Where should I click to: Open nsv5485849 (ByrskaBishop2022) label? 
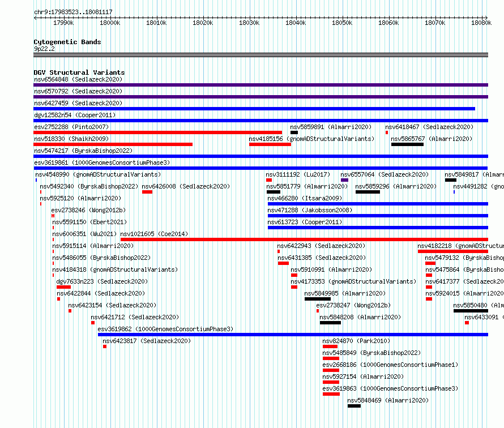pos(371,353)
